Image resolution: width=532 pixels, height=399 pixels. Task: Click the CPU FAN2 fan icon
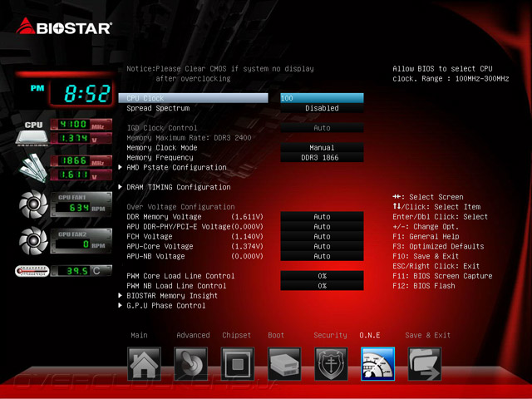pyautogui.click(x=33, y=240)
